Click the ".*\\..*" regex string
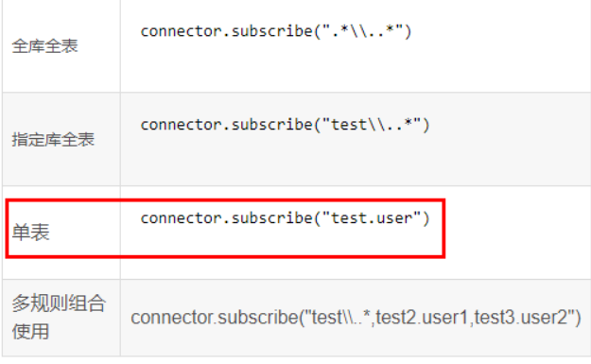Viewport: 591px width, 364px height. point(362,31)
